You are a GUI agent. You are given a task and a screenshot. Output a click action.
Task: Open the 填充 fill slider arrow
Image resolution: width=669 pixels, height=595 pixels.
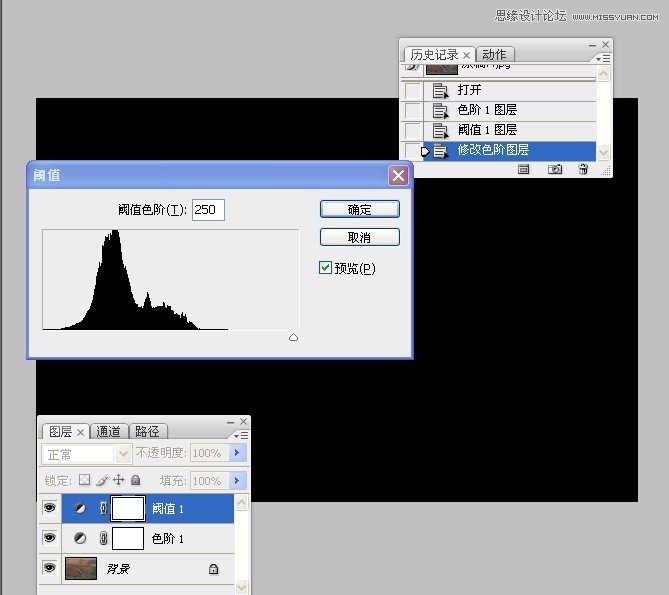[x=237, y=481]
